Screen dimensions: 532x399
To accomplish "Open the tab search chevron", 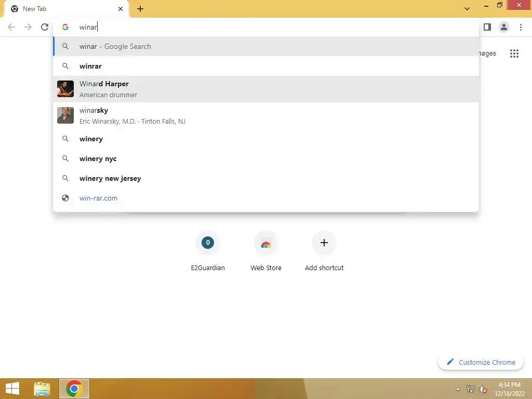I will click(467, 9).
